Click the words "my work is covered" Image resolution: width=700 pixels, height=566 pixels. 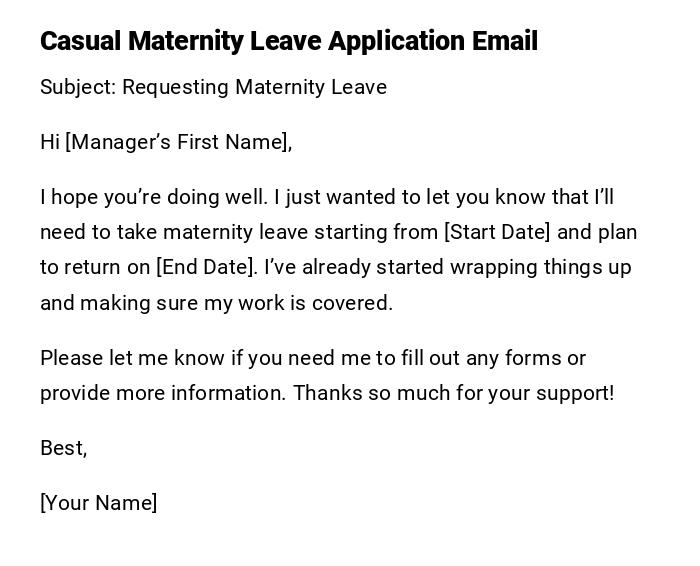click(298, 303)
